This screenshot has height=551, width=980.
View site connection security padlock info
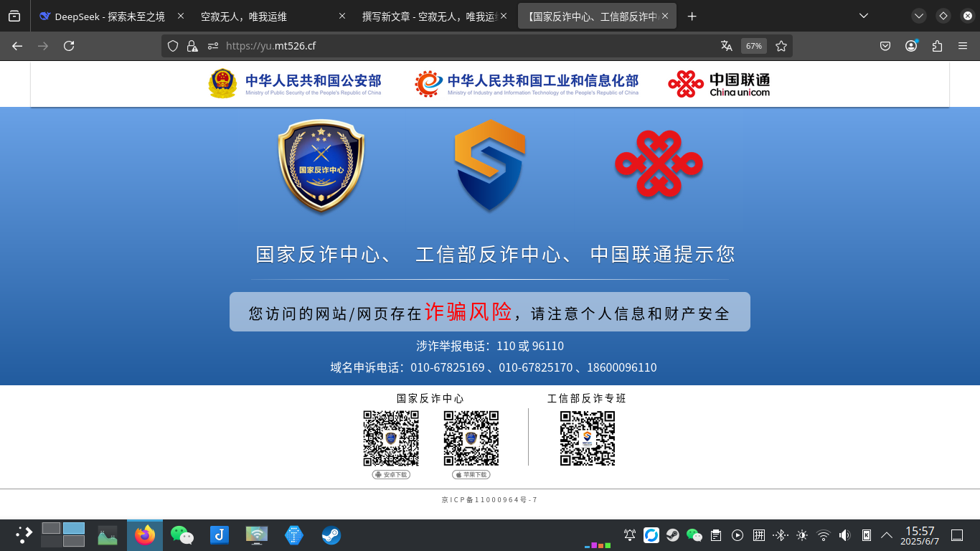192,46
